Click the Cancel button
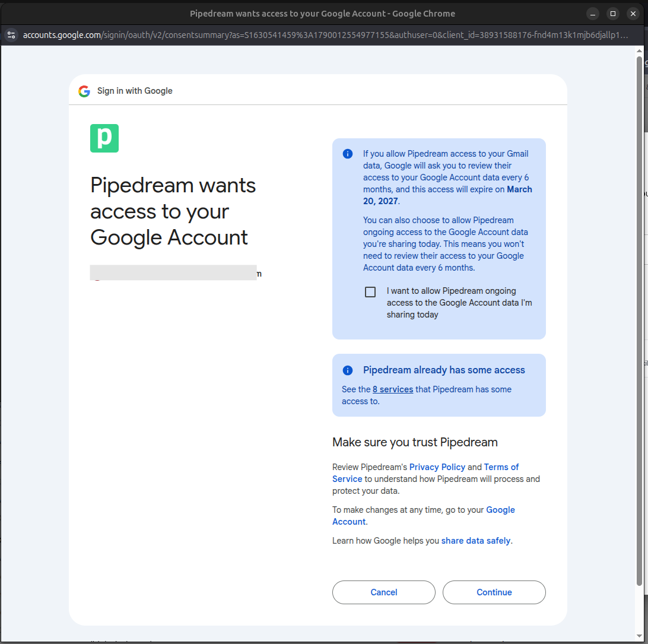Screen dimensions: 648x644 click(383, 592)
